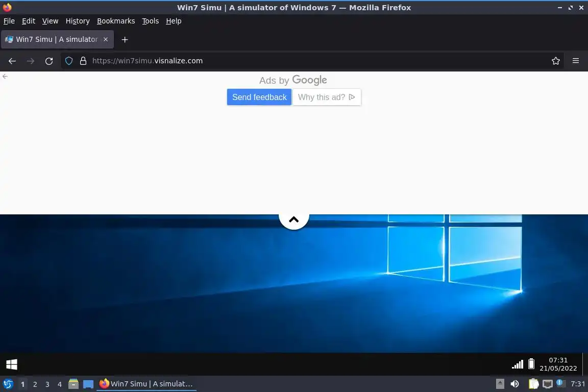Screen dimensions: 588x392
Task: Check the simulator network signal icon
Action: click(518, 364)
